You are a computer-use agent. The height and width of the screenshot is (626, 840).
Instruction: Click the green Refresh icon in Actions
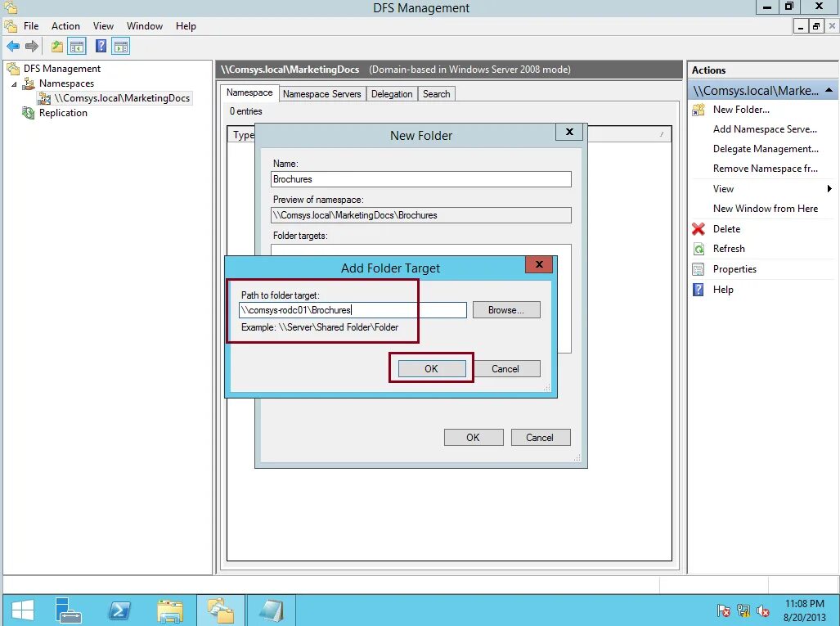click(699, 249)
